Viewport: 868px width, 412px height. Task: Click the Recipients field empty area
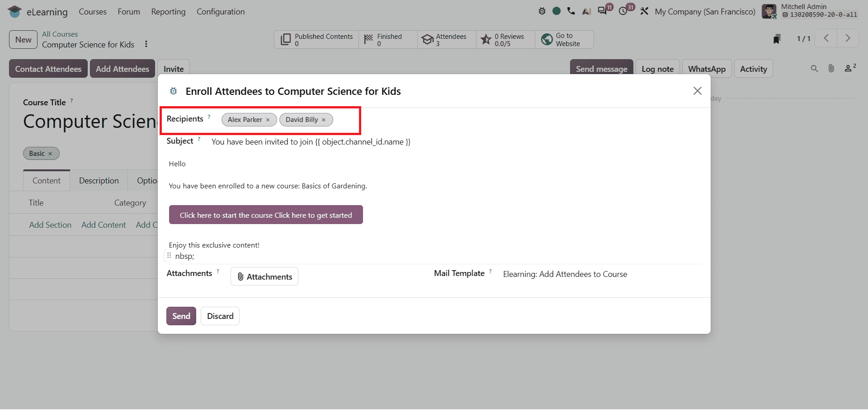pyautogui.click(x=518, y=120)
